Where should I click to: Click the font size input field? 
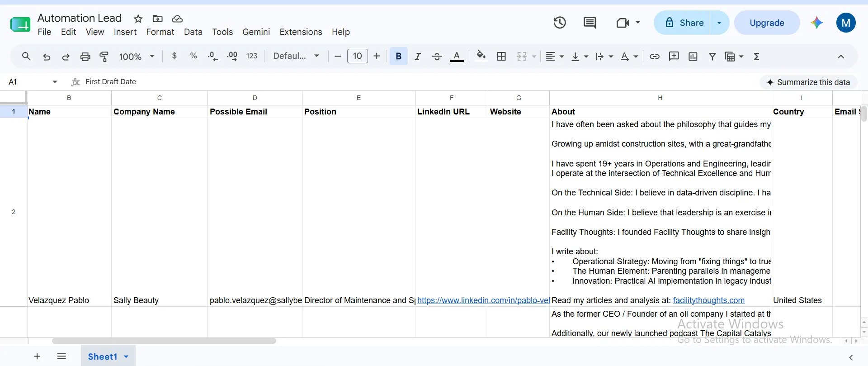coord(358,56)
